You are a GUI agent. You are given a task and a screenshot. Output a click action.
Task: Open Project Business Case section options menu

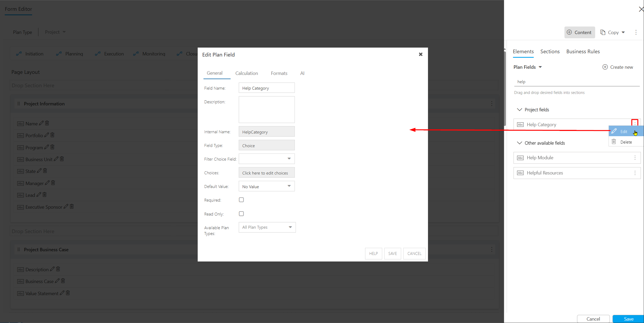[492, 250]
